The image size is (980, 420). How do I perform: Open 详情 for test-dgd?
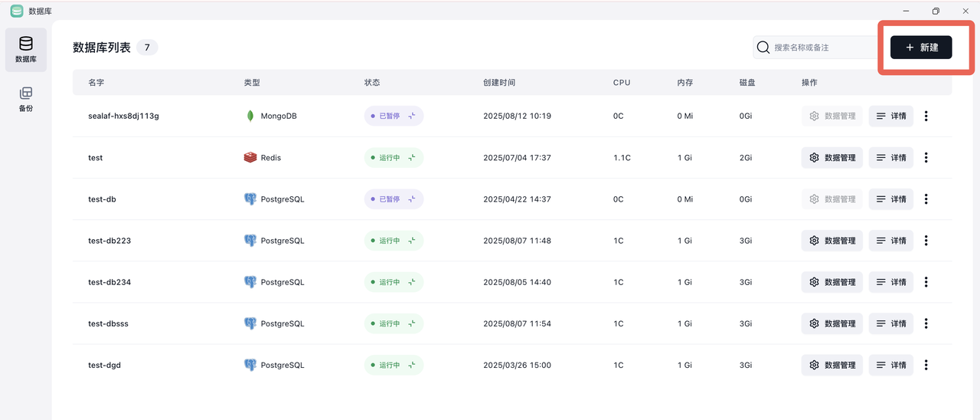(x=891, y=365)
